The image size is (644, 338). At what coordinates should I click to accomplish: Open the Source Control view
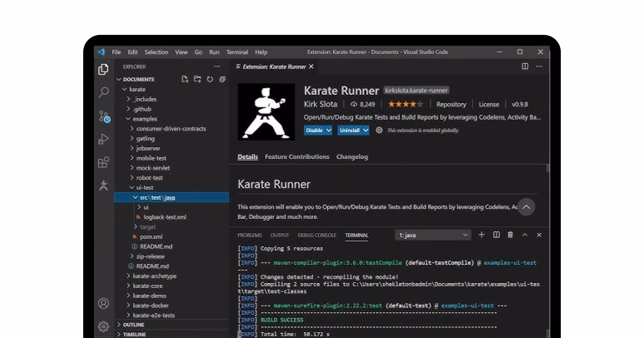[x=104, y=116]
